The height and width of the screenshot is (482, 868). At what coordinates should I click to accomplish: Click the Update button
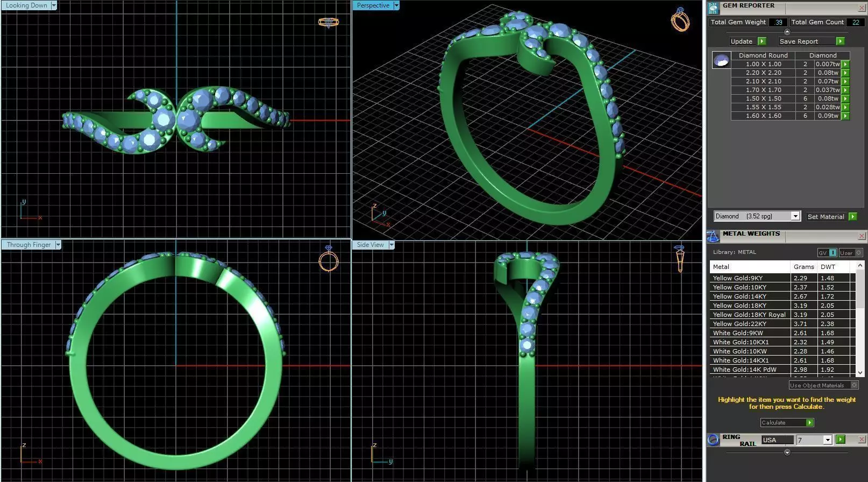click(743, 41)
